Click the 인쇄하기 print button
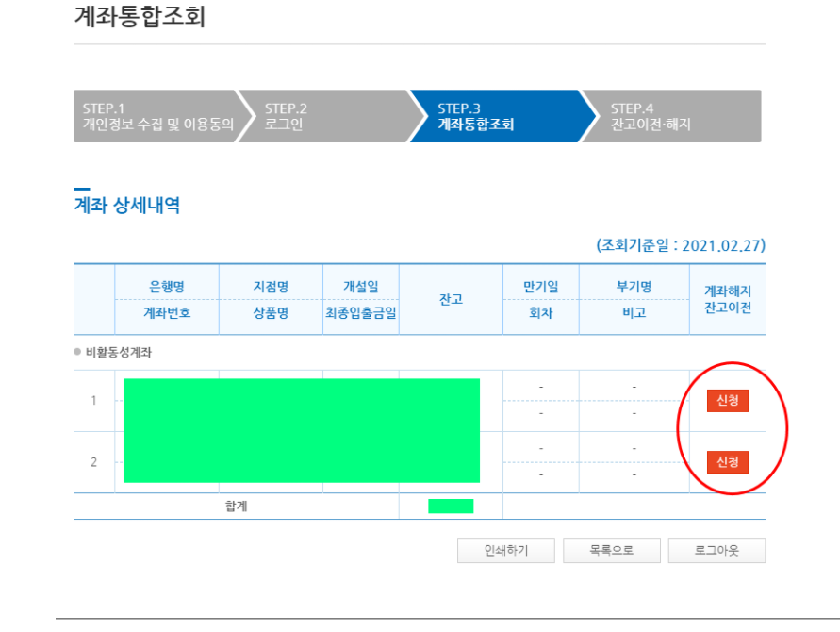 click(x=505, y=551)
